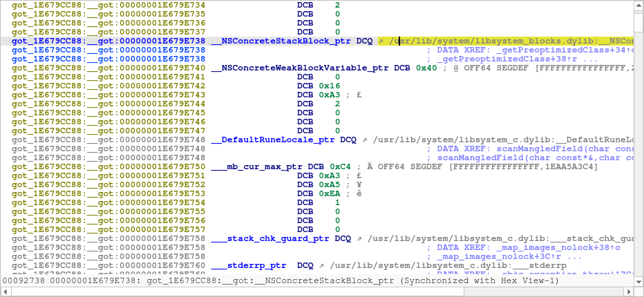Viewport: 644px width, 297px height.
Task: Click the DATA XREF scanMangledField comment
Action: click(x=530, y=148)
